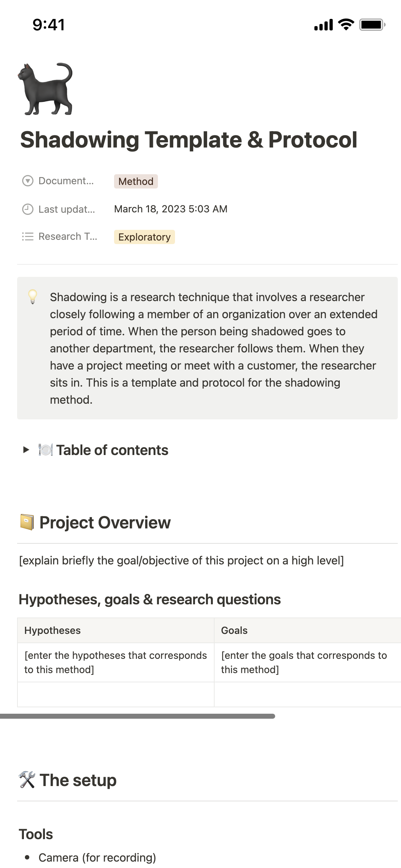Tap the Last updated date value
The height and width of the screenshot is (868, 401).
pos(170,209)
